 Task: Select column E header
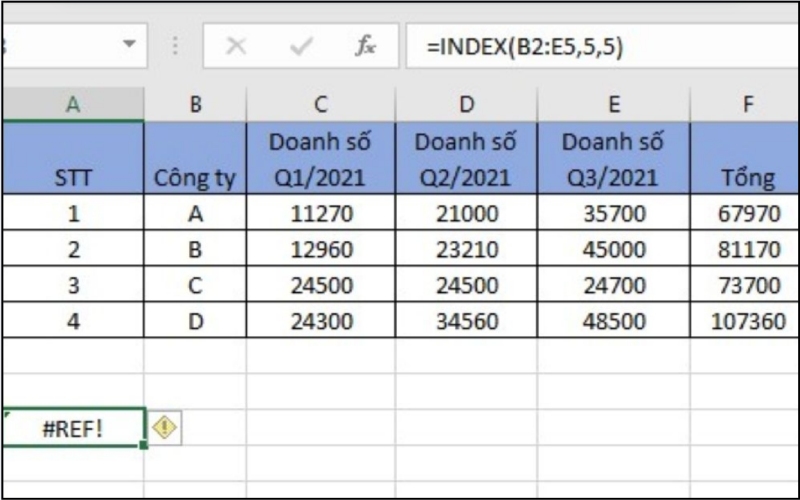click(x=613, y=105)
